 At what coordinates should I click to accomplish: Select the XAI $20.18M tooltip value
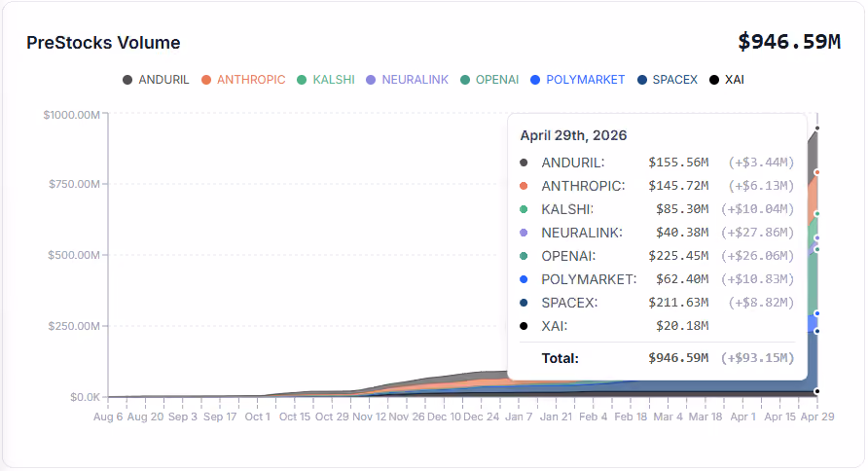pyautogui.click(x=682, y=326)
